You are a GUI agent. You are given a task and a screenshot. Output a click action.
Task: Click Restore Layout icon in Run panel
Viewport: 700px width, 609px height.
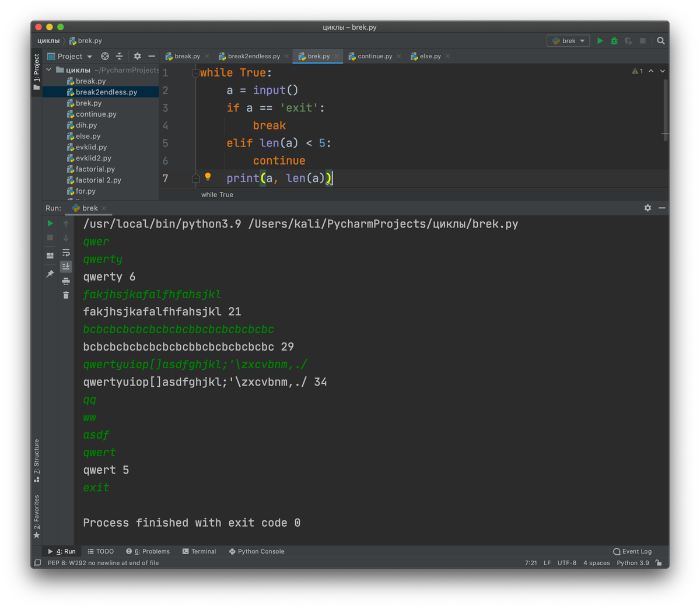[50, 256]
